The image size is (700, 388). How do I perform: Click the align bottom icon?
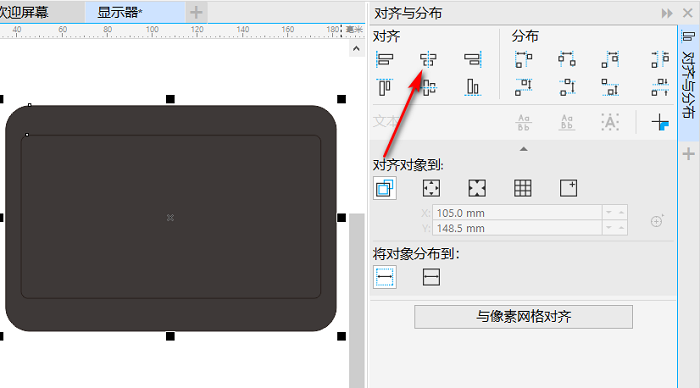[x=472, y=87]
